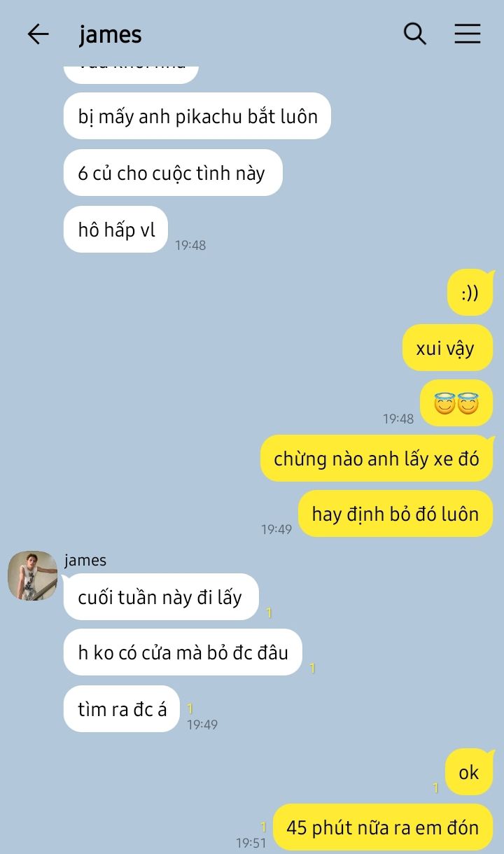Tap the sender name james above message

point(85,560)
